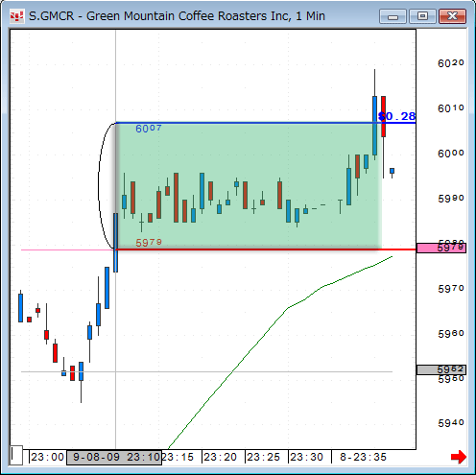This screenshot has height=475, width=476.
Task: Click the gray 5952 price marker on scale
Action: point(441,369)
